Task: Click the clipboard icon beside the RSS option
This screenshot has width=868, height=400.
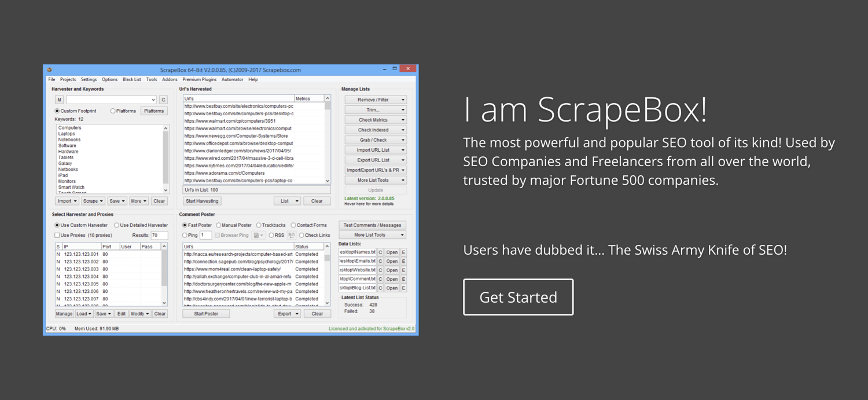Action: coord(292,235)
